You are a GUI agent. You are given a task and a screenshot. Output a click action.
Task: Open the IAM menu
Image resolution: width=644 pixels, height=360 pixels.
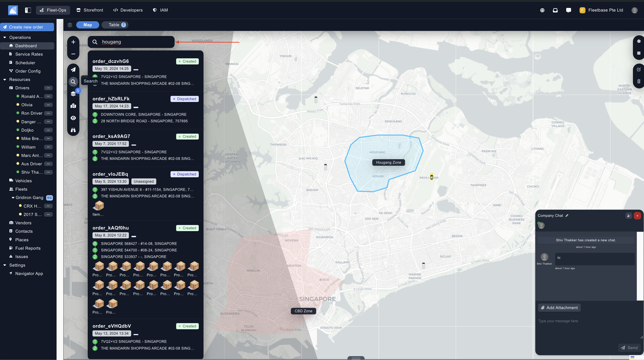click(160, 10)
